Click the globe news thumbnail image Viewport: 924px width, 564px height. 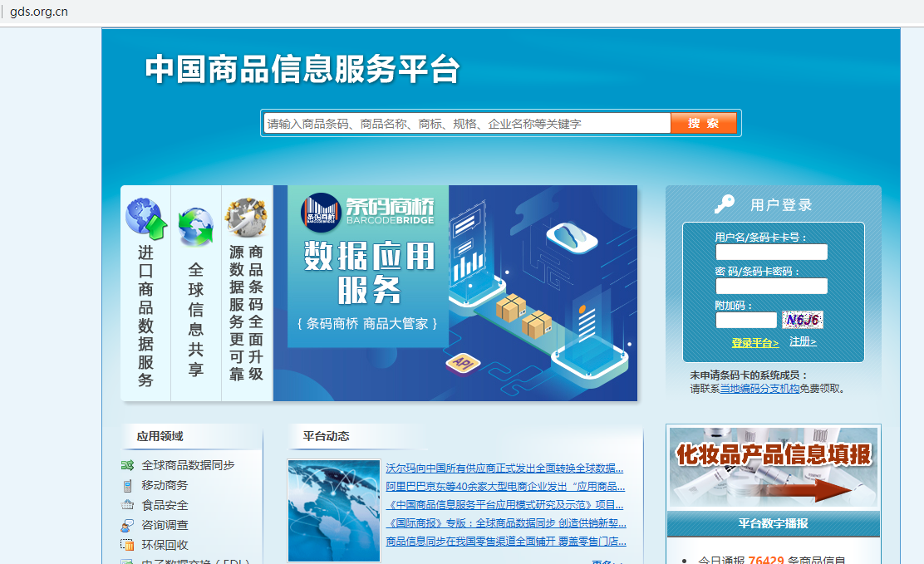tap(334, 510)
